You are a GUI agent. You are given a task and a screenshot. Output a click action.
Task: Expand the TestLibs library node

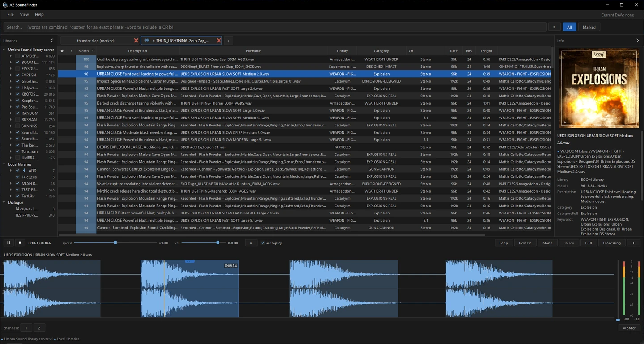pyautogui.click(x=11, y=196)
